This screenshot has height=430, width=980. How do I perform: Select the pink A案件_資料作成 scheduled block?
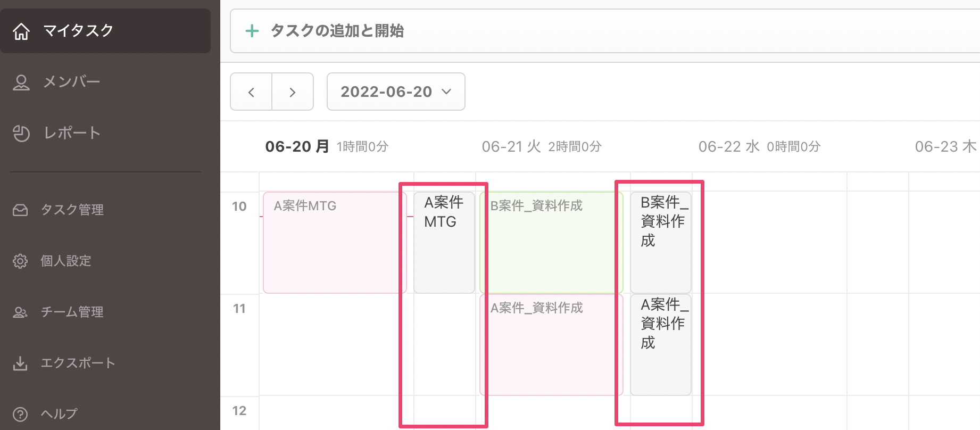(x=551, y=345)
